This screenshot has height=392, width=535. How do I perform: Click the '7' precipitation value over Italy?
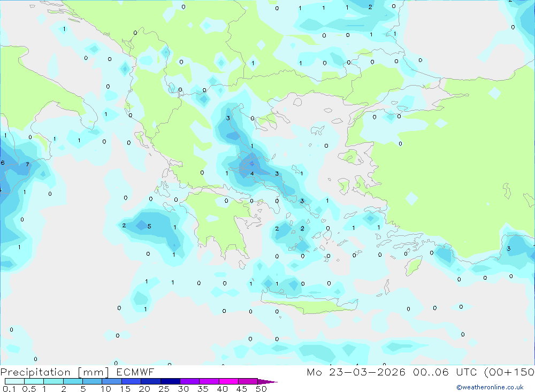(x=27, y=165)
